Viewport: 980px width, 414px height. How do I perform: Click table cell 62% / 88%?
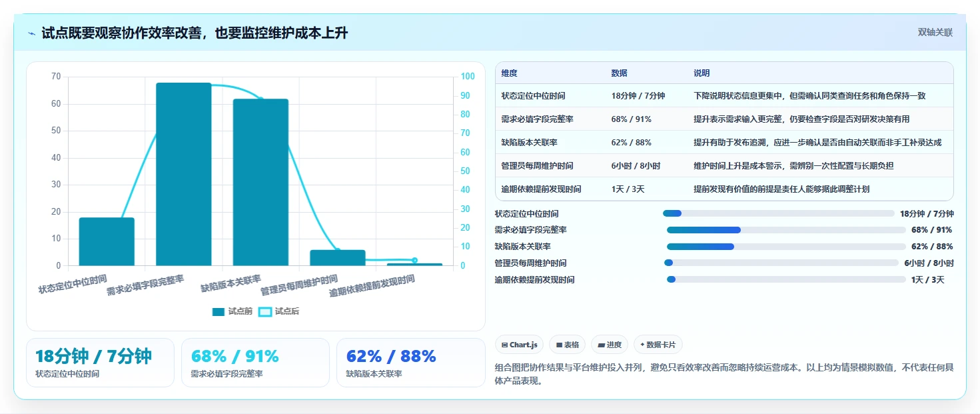coord(631,143)
